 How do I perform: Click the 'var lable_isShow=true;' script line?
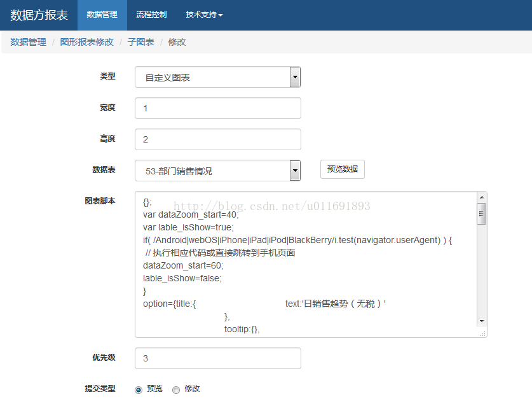click(x=188, y=228)
